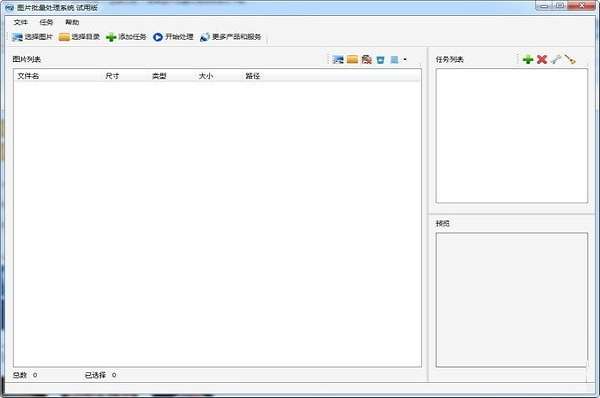This screenshot has height=398, width=600.
Task: Click 选择目录 folder button
Action: click(80, 37)
